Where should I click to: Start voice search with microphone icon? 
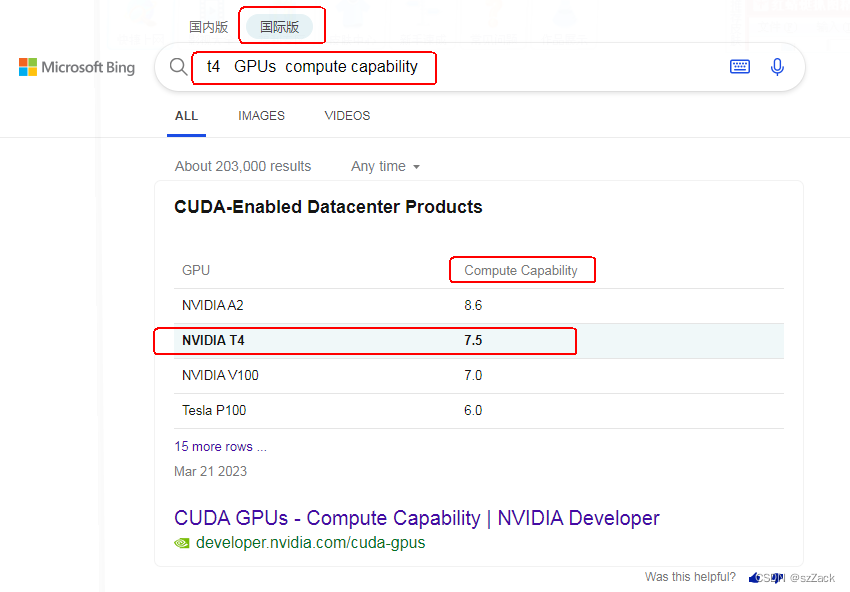(777, 67)
